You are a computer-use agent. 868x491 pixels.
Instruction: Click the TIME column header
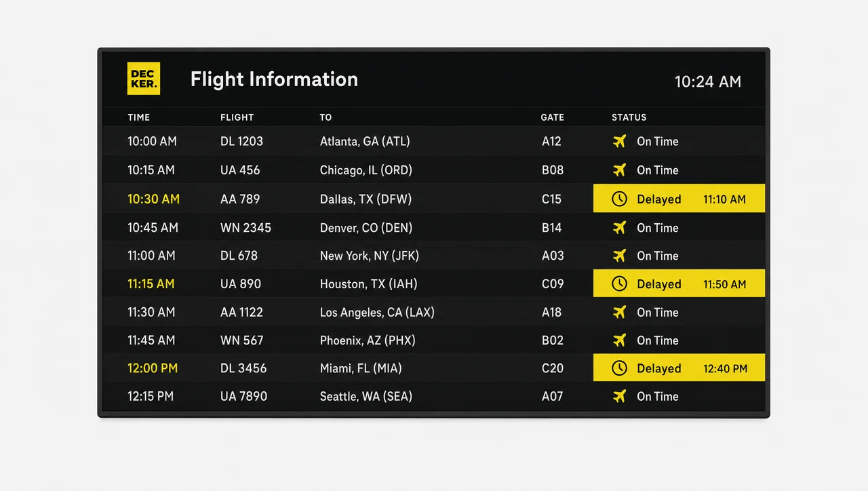(139, 117)
